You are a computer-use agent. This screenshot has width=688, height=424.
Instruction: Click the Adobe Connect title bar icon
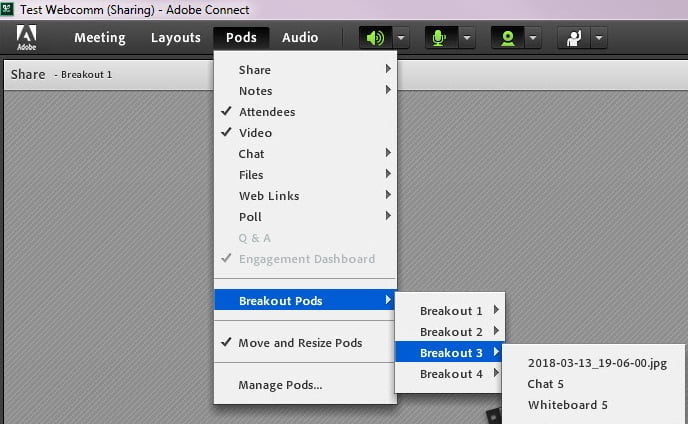[x=7, y=8]
